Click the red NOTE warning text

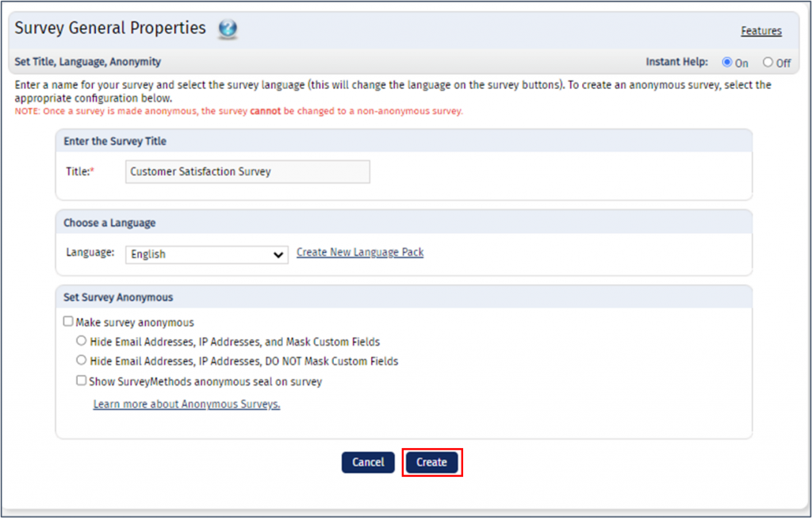point(239,111)
